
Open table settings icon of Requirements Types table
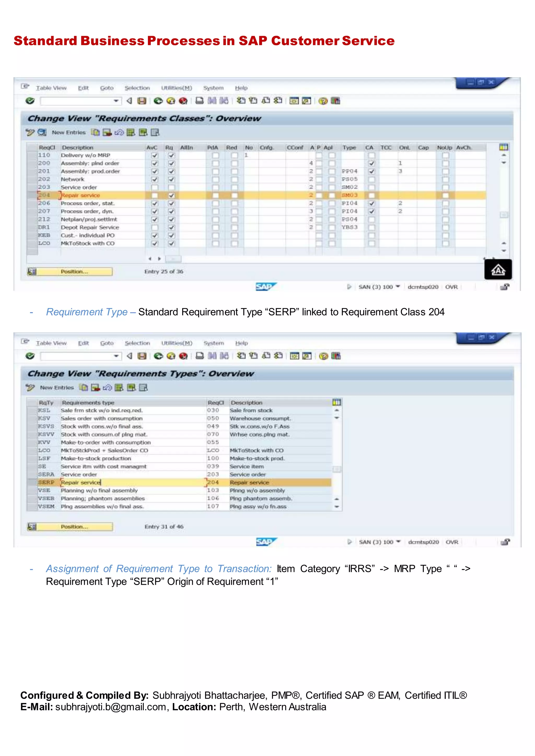[336, 402]
